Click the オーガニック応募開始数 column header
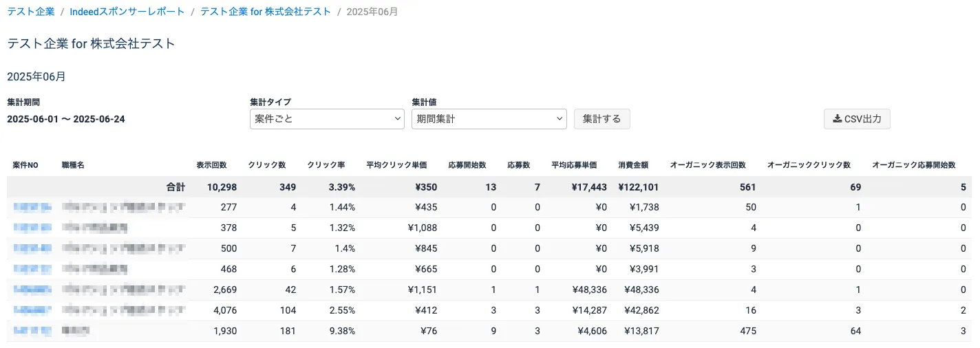The height and width of the screenshot is (348, 980). click(x=914, y=166)
